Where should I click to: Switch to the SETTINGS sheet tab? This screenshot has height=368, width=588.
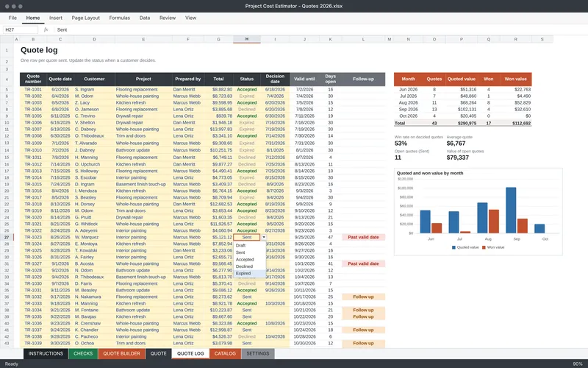pyautogui.click(x=258, y=354)
